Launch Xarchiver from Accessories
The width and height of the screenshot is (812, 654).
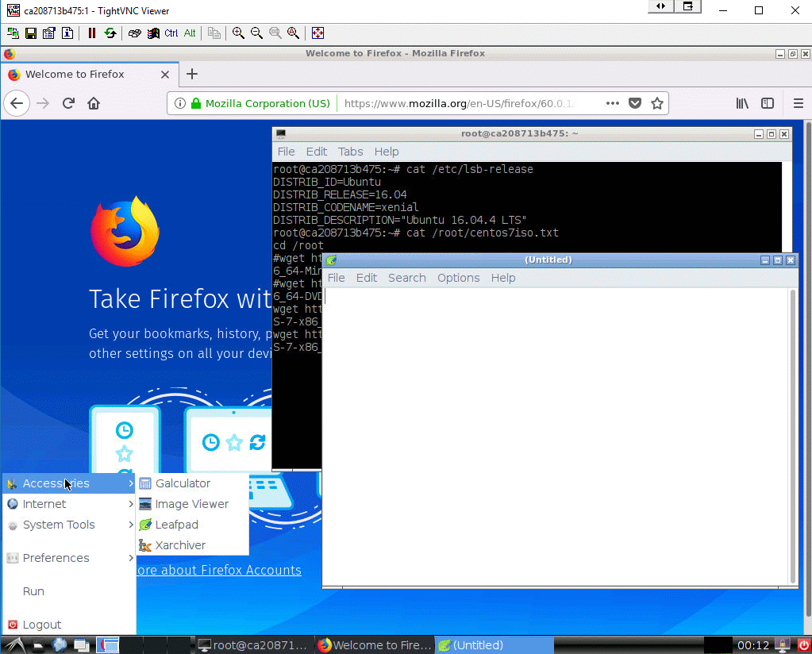click(x=192, y=545)
